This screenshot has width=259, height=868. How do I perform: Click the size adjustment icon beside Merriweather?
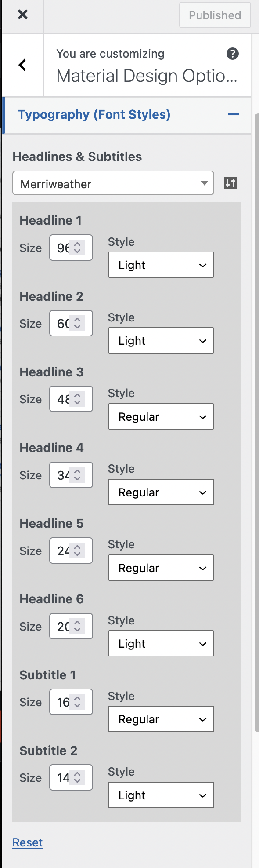pyautogui.click(x=230, y=183)
